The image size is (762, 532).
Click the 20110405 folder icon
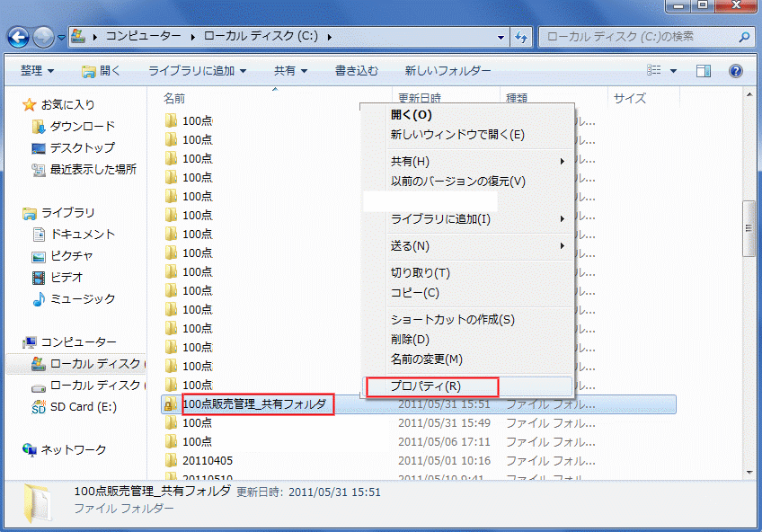click(x=171, y=460)
